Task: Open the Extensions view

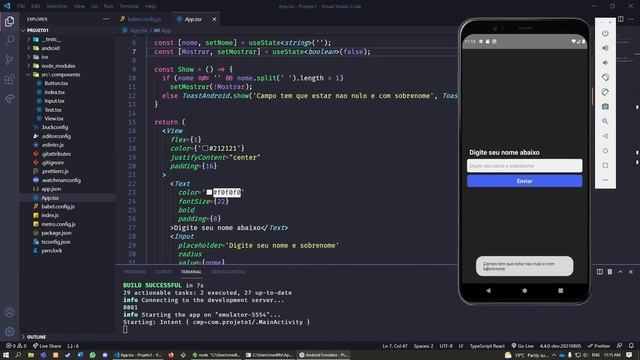Action: tap(9, 79)
